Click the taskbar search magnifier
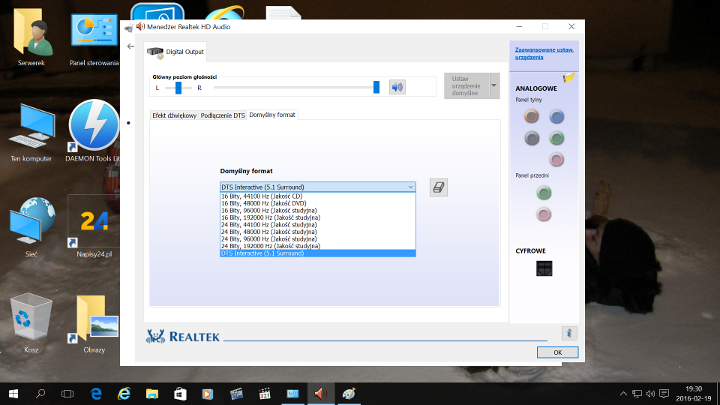This screenshot has width=720, height=405. click(x=40, y=394)
